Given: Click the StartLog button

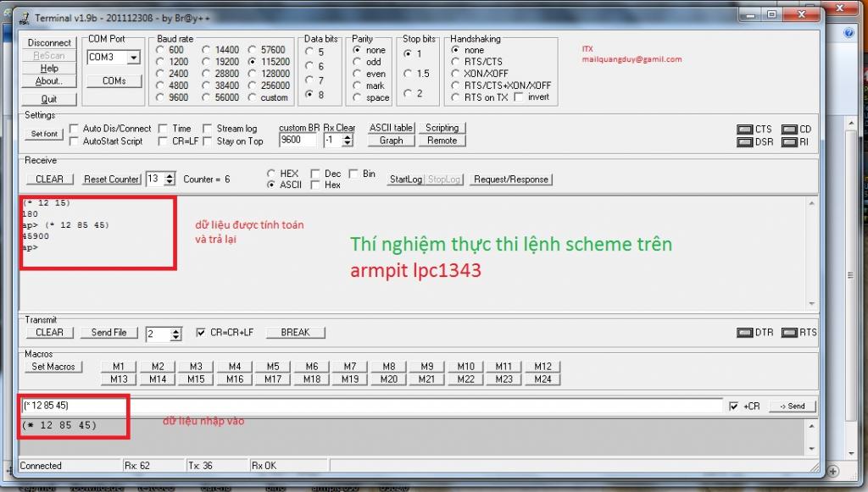Looking at the screenshot, I should coord(406,180).
